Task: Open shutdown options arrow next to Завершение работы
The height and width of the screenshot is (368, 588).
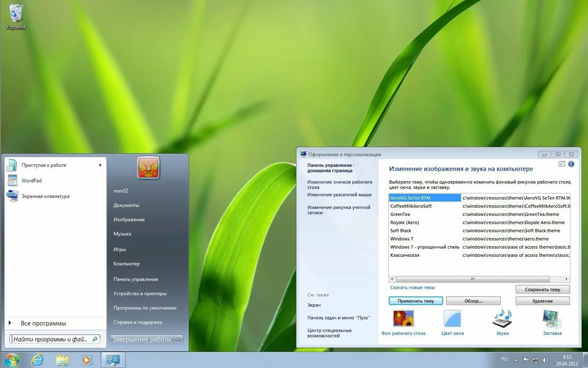Action: (x=178, y=339)
